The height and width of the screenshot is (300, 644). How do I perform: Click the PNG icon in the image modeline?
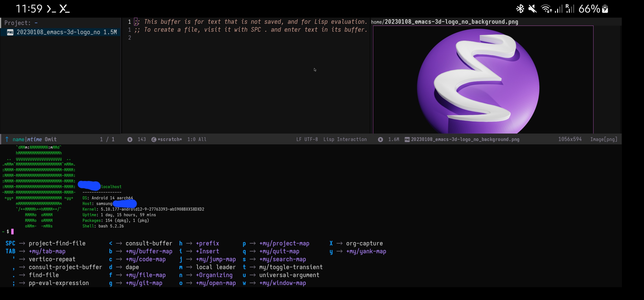coord(407,139)
